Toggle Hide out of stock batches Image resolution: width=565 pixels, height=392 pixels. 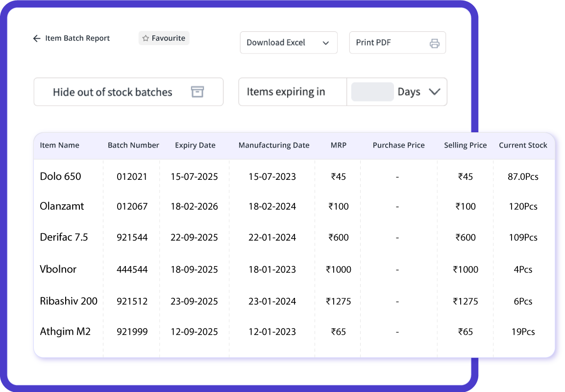pos(129,92)
